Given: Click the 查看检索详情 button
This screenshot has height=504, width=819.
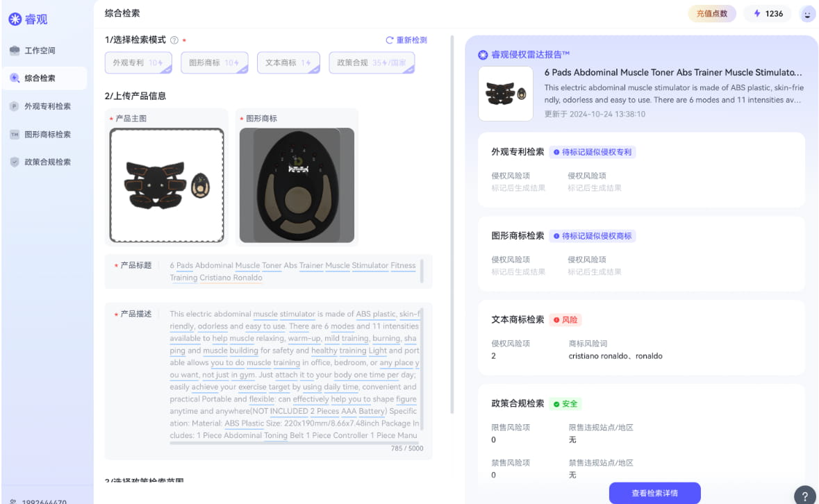Looking at the screenshot, I should (655, 492).
